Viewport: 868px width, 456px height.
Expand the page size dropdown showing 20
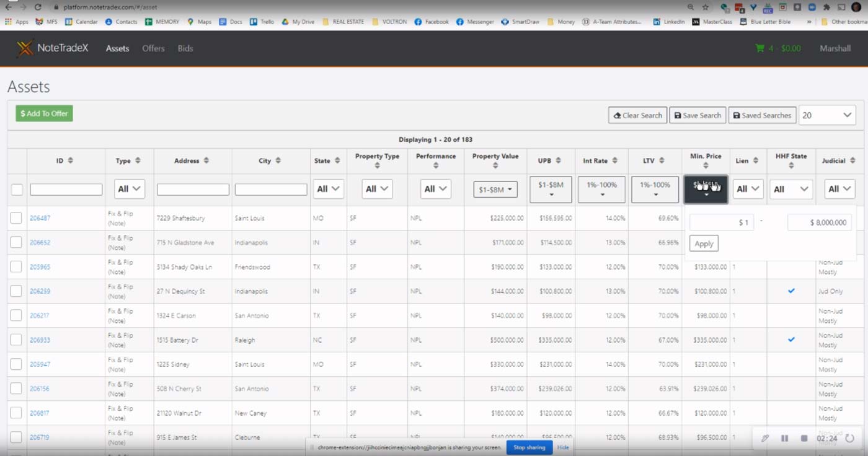click(x=827, y=115)
